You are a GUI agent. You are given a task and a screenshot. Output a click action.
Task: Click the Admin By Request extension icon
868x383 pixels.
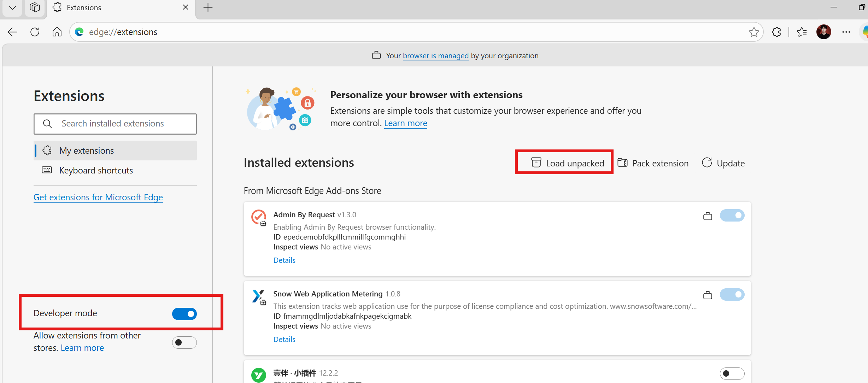pos(259,217)
